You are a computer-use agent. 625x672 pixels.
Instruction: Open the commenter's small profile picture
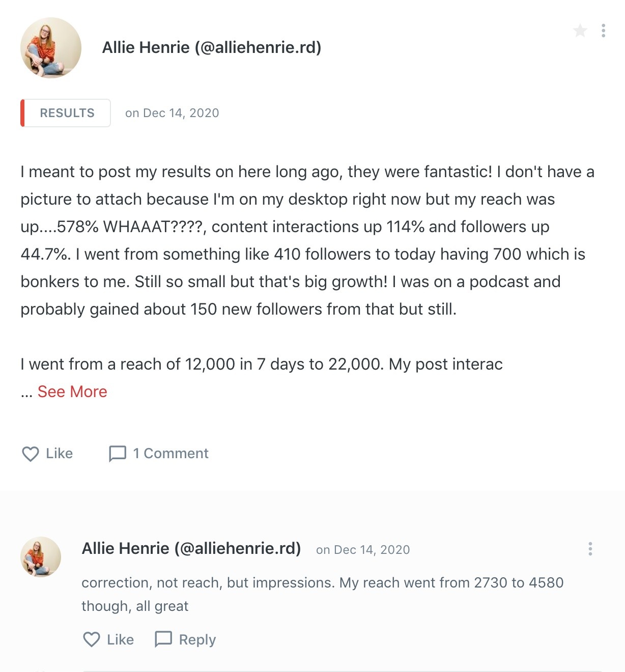pos(41,556)
